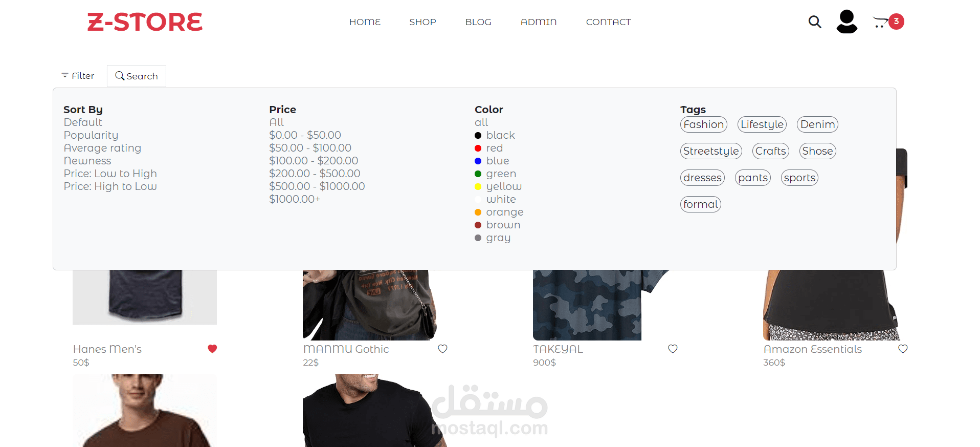
Task: Unfavorite the Hanes Men's red heart
Action: (x=212, y=349)
